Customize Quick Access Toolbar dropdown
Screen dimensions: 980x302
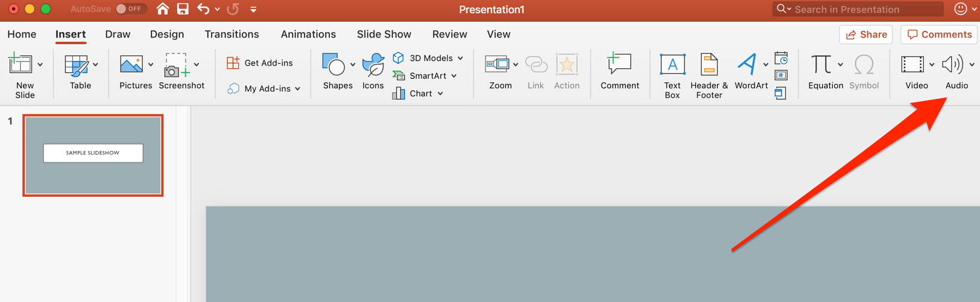pos(253,10)
